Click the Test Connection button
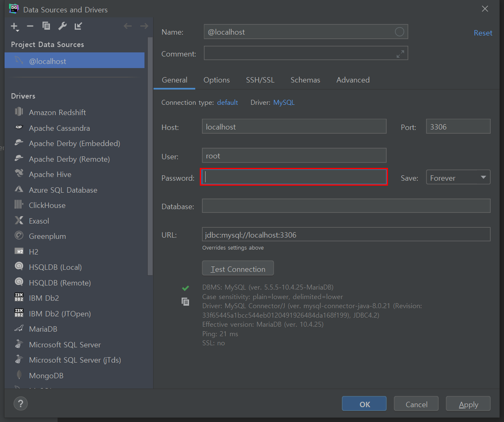 [238, 269]
